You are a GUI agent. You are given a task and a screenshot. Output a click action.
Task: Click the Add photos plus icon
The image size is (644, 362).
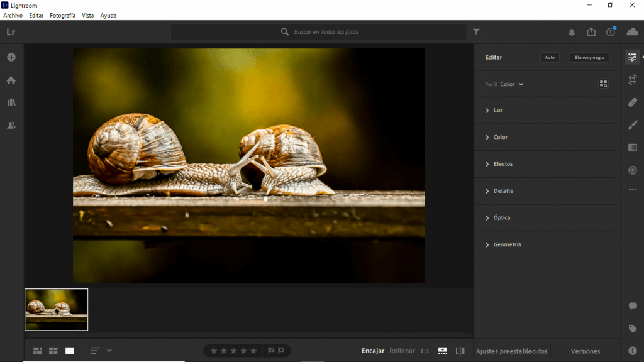(11, 57)
